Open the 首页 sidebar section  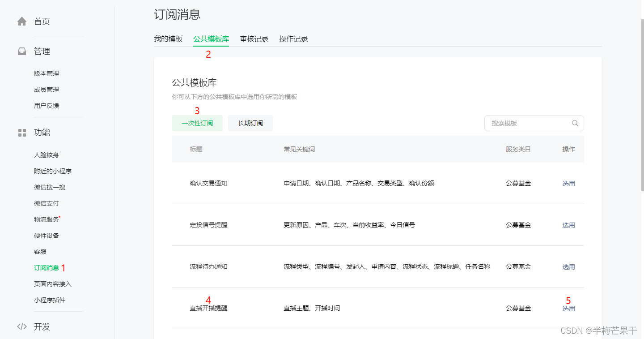click(42, 21)
